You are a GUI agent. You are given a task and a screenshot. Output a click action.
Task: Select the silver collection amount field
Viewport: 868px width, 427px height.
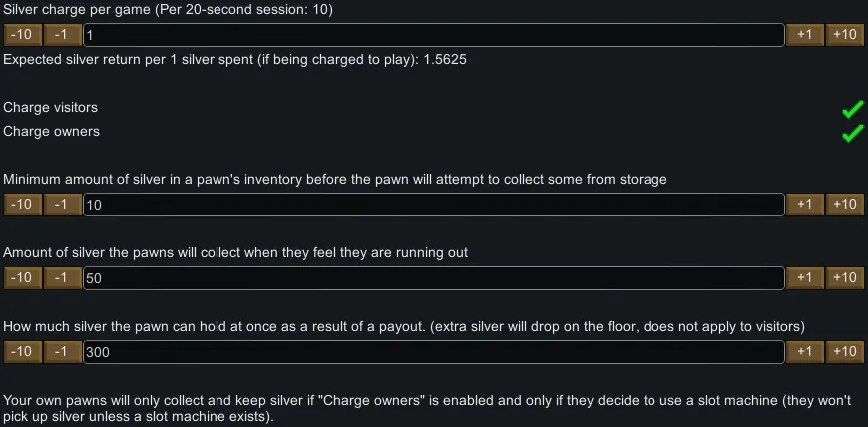tap(434, 278)
